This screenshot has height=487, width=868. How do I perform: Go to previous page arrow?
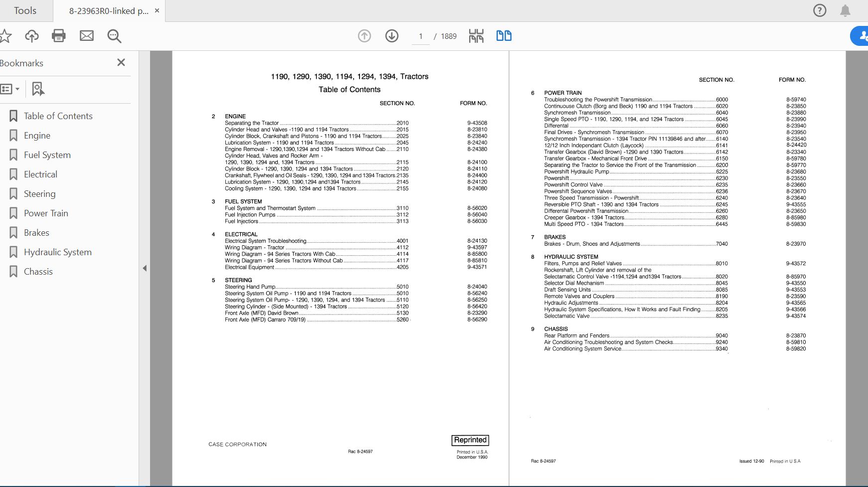click(364, 36)
